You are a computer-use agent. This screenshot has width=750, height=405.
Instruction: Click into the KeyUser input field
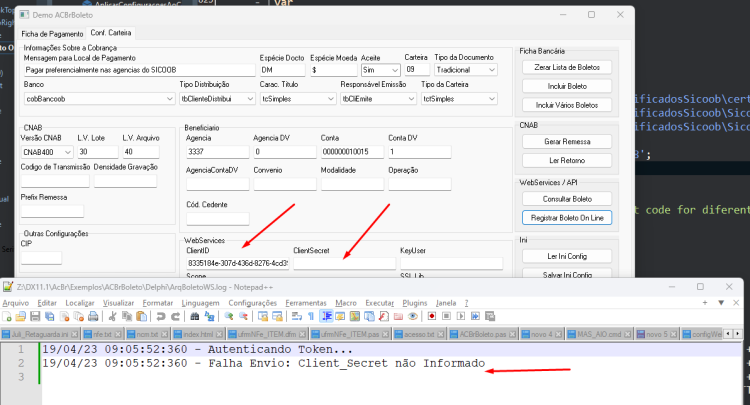click(452, 263)
